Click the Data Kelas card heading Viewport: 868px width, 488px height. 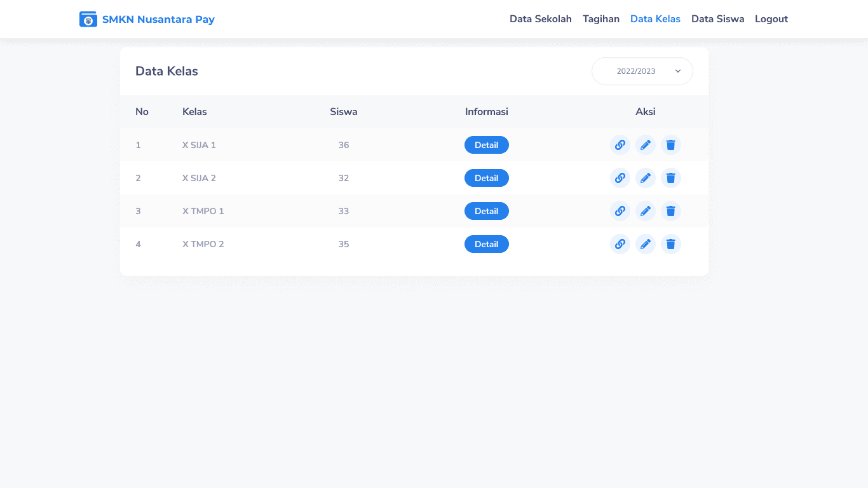[166, 71]
